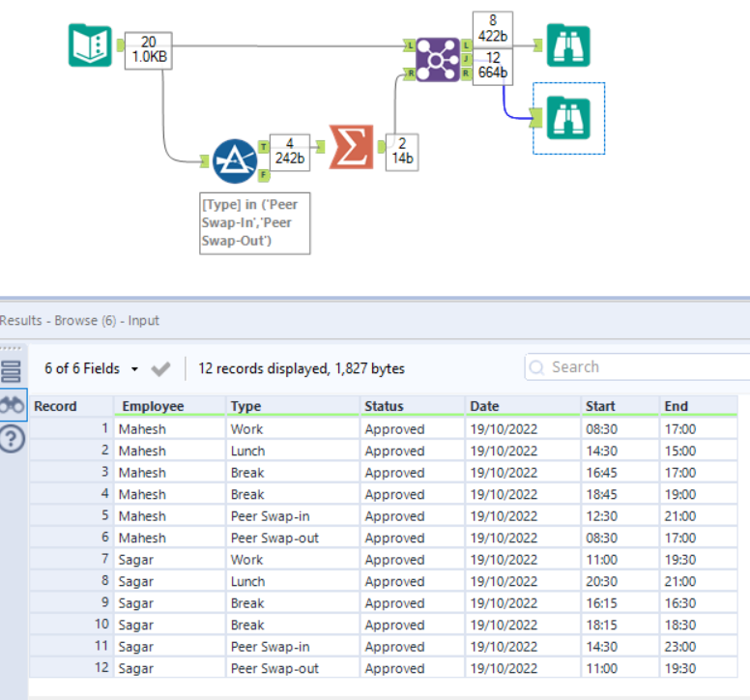Select the Input Data tool on canvas
The image size is (750, 700).
(x=90, y=45)
